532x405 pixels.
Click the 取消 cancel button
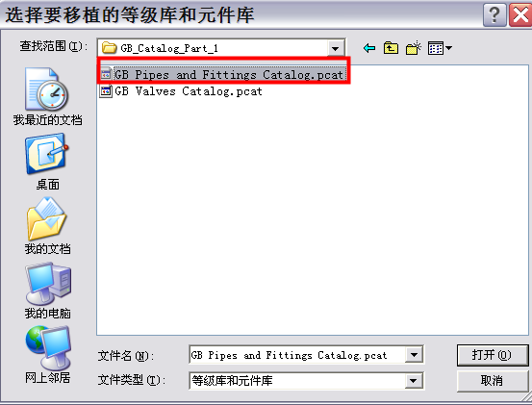492,381
